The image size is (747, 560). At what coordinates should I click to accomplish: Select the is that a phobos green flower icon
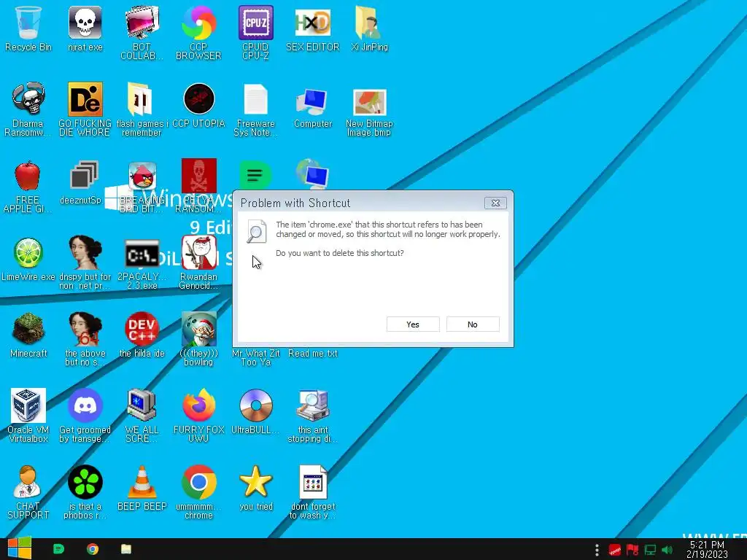85,482
